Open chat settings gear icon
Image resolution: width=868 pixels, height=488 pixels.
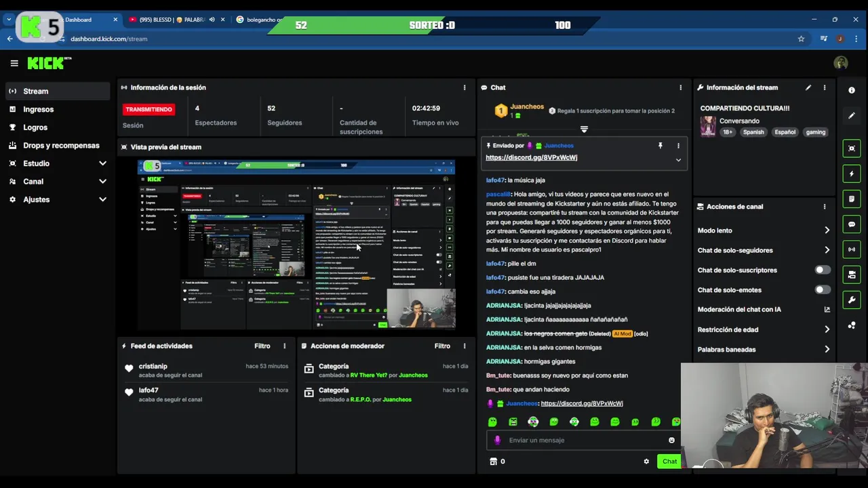coord(646,462)
